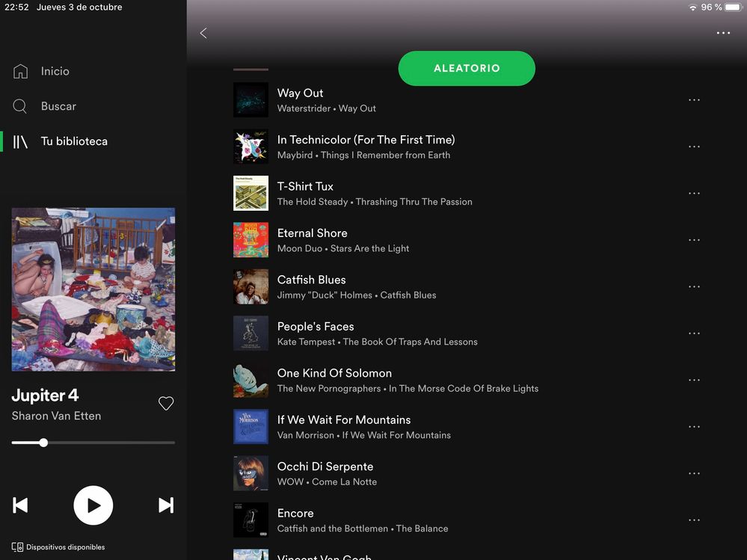Play the song One Kind Of Solomon
The width and height of the screenshot is (747, 560).
(334, 373)
